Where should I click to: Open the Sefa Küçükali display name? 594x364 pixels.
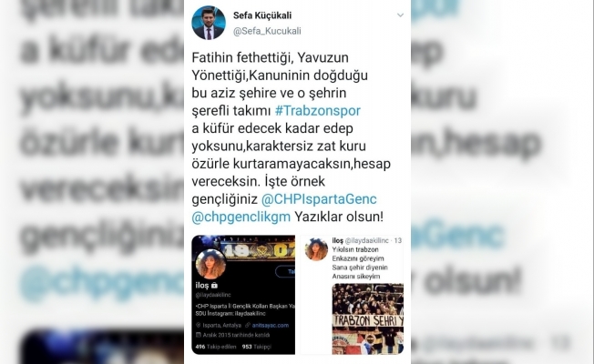(x=262, y=15)
